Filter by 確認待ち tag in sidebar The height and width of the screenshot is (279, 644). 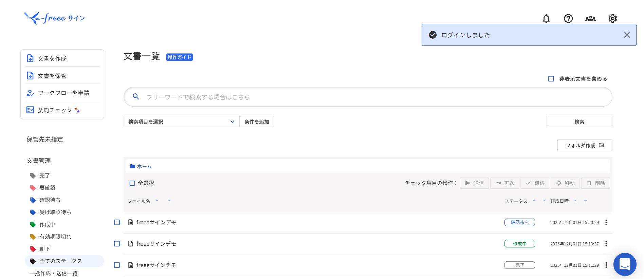click(x=50, y=200)
